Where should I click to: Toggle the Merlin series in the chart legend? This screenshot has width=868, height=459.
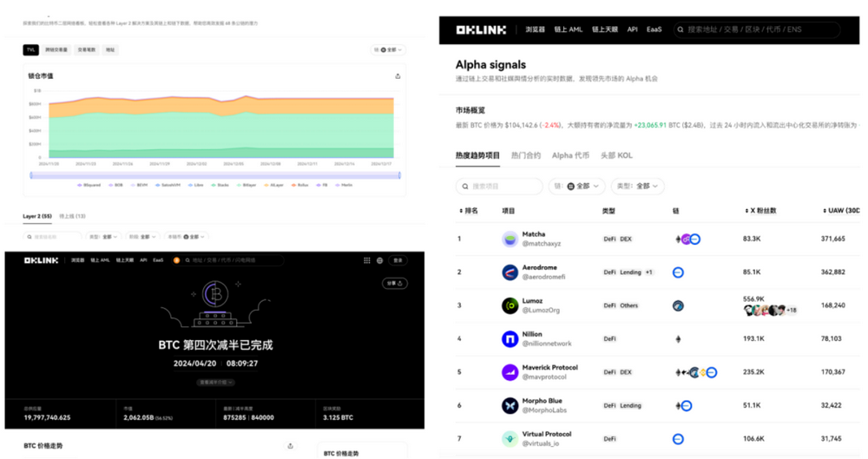(344, 185)
